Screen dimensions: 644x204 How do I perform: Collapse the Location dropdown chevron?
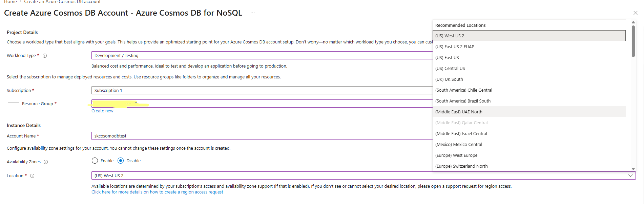coord(630,175)
